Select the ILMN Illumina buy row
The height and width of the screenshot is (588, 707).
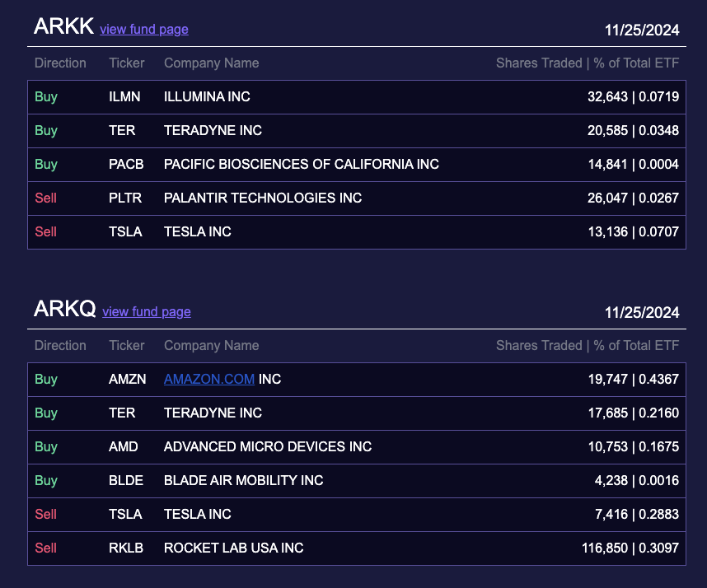click(354, 96)
